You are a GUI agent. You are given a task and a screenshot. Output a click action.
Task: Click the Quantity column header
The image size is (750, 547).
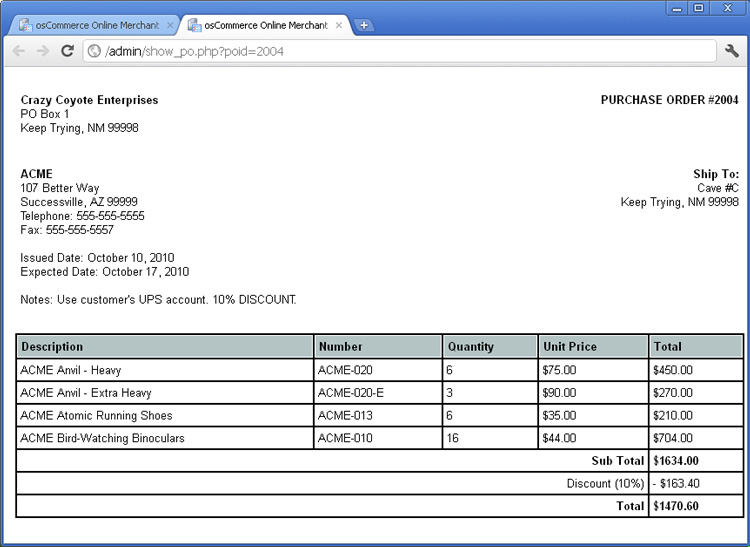pyautogui.click(x=490, y=347)
